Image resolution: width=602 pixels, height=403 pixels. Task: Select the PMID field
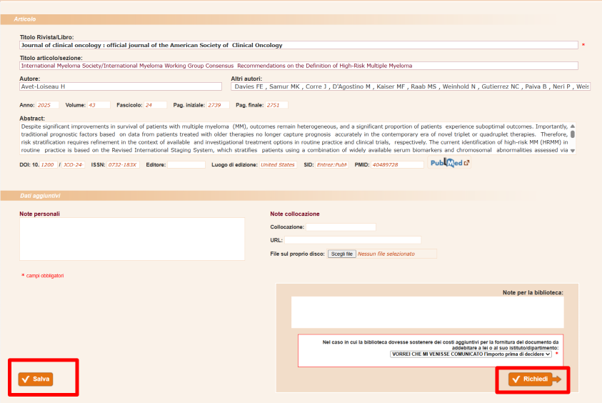click(397, 165)
